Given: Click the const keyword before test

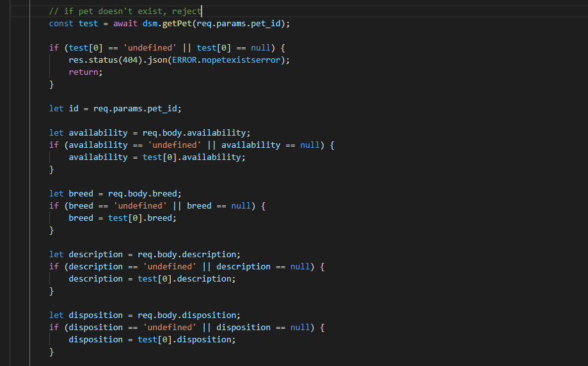Looking at the screenshot, I should [x=61, y=24].
